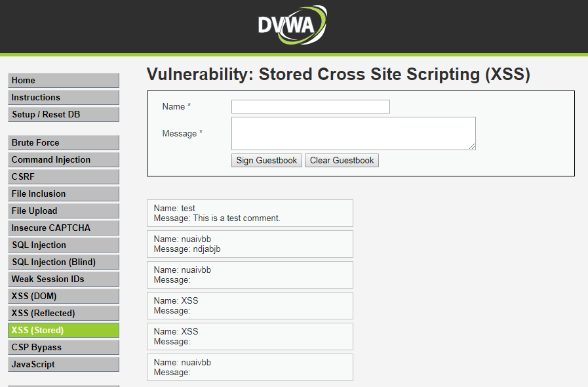Focus the Name input field

(x=311, y=107)
